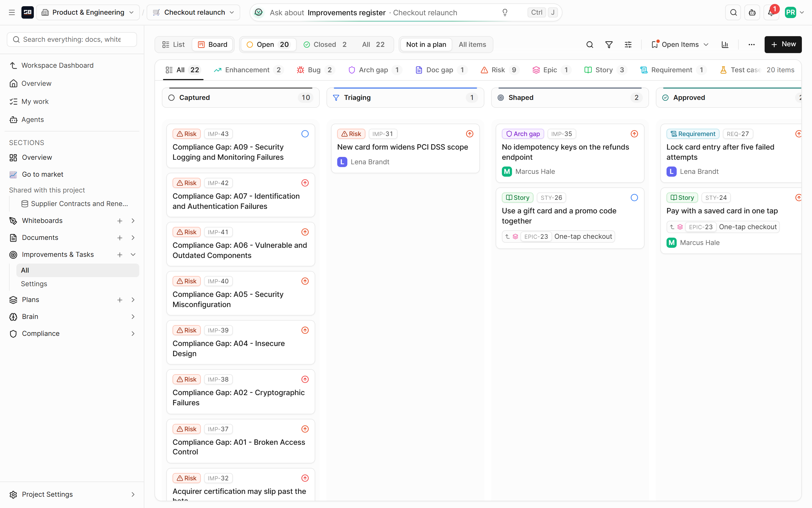Select the Enhancement type tab
Image resolution: width=812 pixels, height=508 pixels.
(x=249, y=70)
